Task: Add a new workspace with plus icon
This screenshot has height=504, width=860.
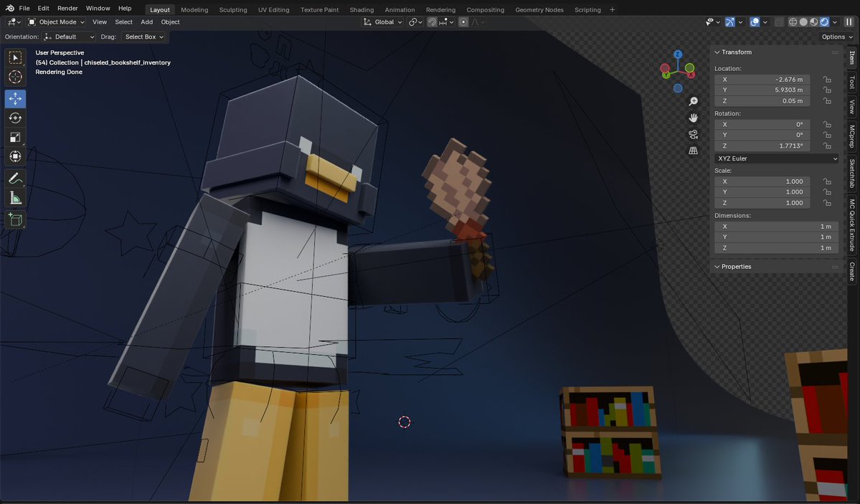Action: pos(612,9)
